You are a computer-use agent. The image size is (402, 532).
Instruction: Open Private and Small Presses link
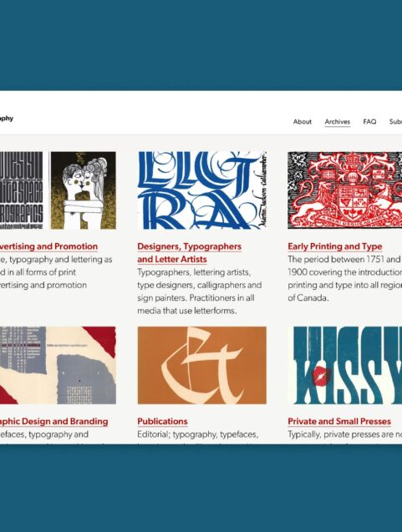[339, 422]
